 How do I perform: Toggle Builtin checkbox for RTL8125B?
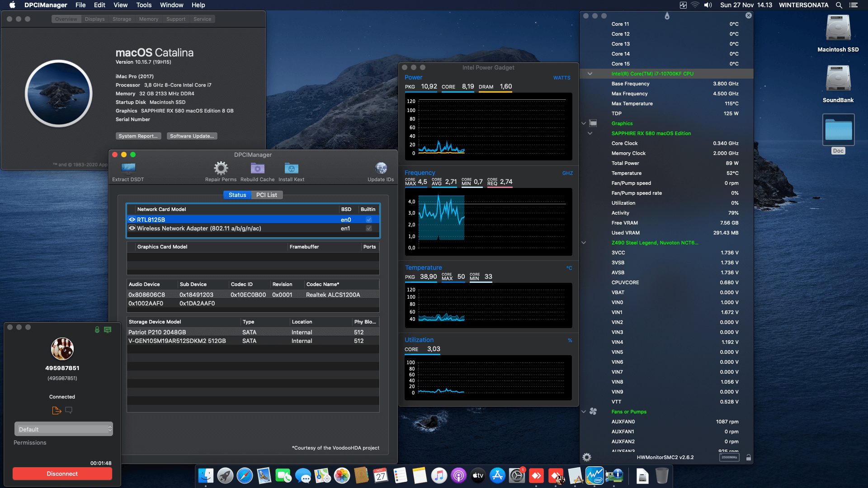369,220
